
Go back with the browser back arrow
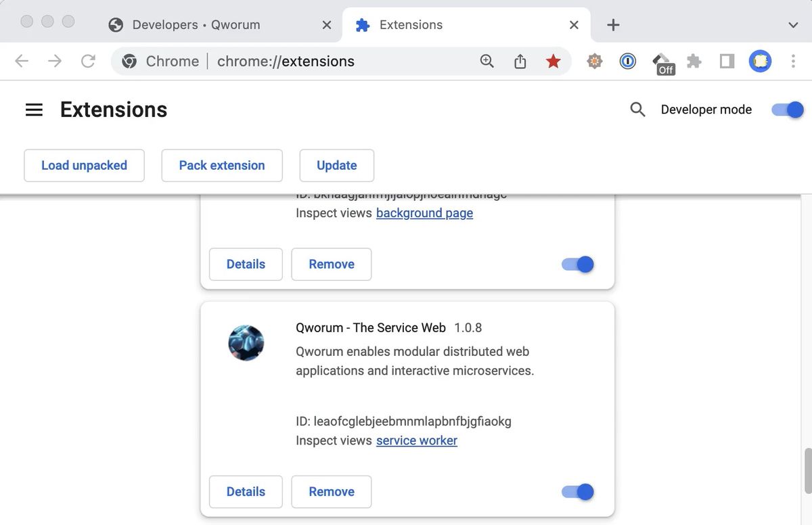(x=22, y=62)
